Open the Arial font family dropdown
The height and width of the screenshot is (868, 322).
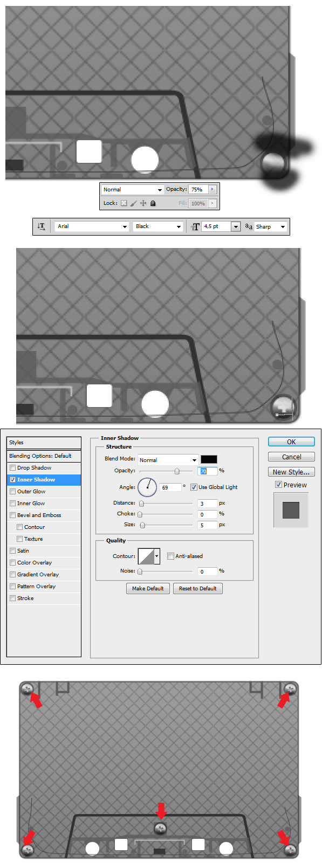coord(92,226)
